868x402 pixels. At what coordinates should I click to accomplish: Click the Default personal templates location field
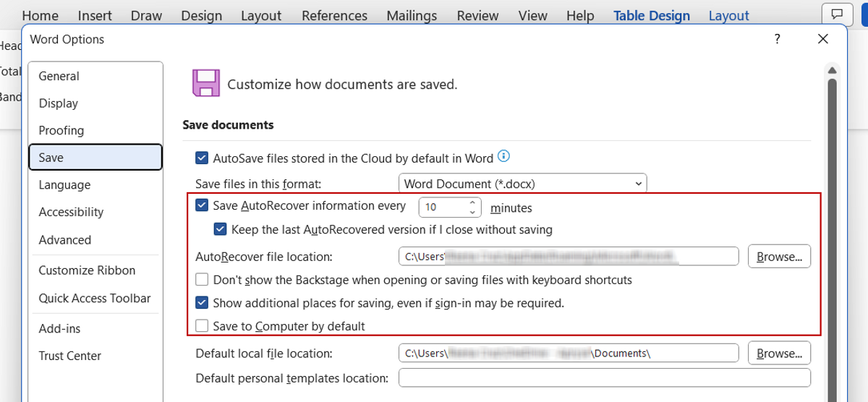[x=605, y=378]
